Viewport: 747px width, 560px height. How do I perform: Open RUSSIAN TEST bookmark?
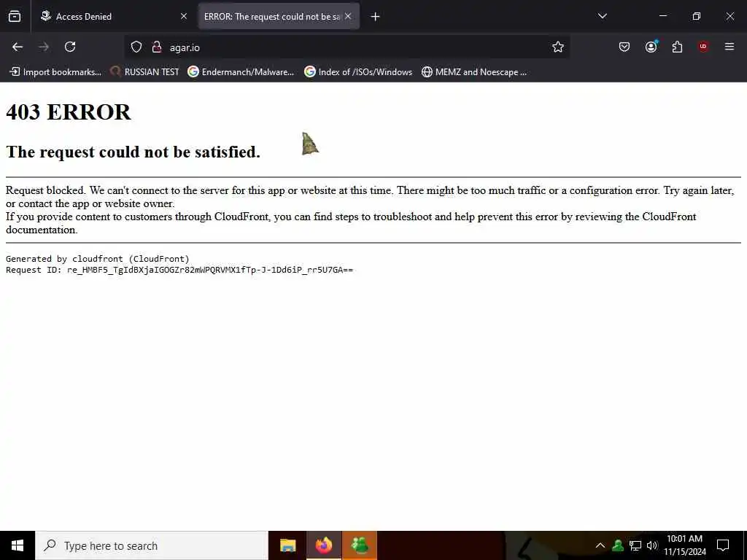(144, 72)
